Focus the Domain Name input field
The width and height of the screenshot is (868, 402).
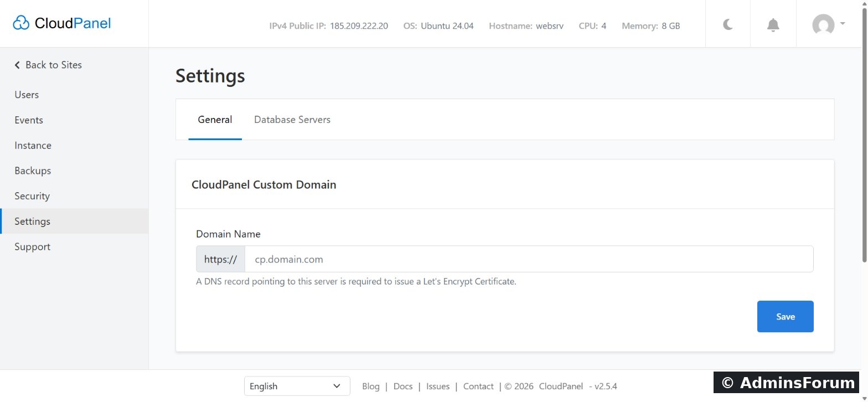pos(529,259)
